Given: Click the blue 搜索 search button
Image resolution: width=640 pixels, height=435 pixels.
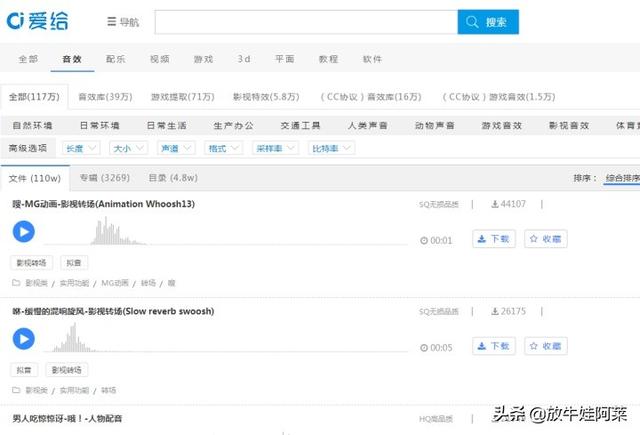Looking at the screenshot, I should (488, 22).
